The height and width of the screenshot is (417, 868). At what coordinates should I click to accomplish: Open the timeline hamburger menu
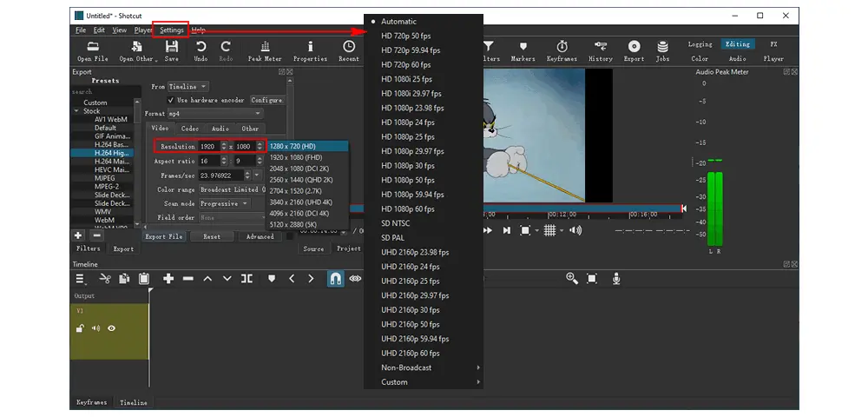[82, 279]
